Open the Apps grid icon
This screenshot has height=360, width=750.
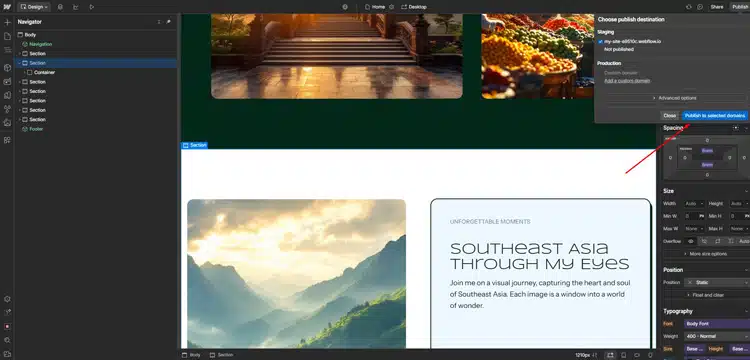click(7, 140)
